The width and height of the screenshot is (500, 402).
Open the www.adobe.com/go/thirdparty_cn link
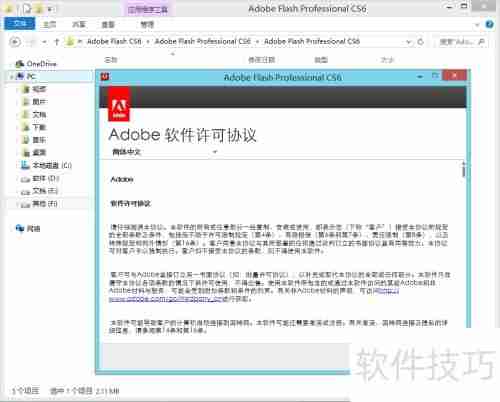point(166,299)
